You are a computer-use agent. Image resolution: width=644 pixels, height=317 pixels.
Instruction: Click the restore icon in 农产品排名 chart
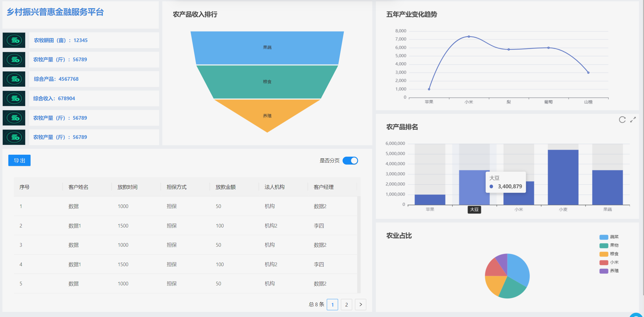[x=622, y=120]
